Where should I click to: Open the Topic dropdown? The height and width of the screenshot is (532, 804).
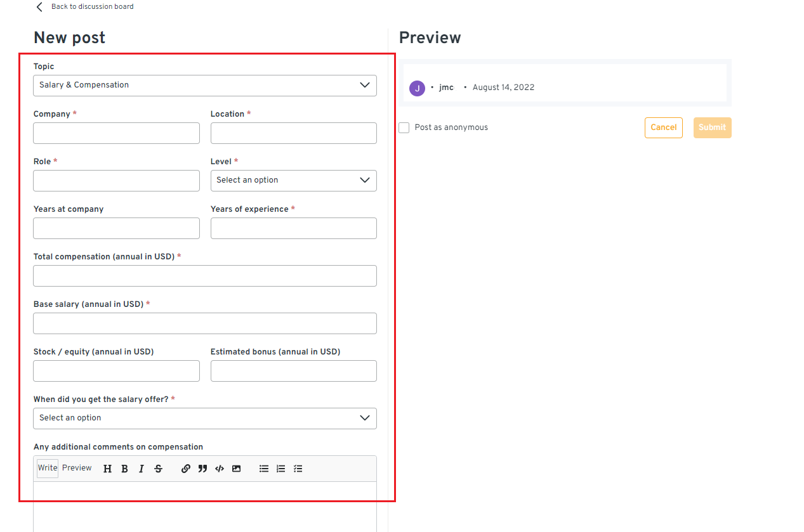click(x=204, y=86)
